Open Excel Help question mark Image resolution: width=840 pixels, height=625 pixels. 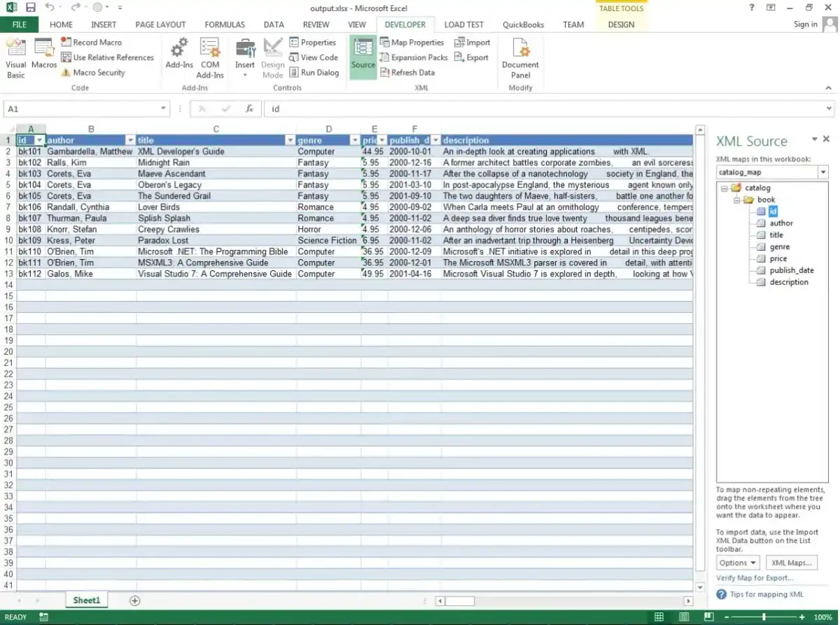(x=751, y=7)
